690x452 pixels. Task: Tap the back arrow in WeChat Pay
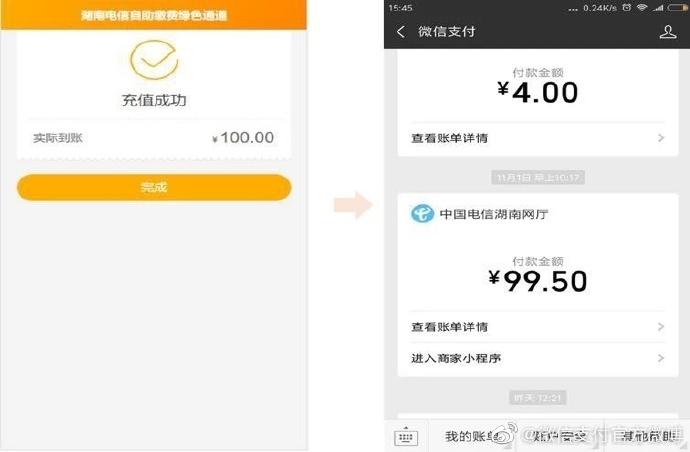click(401, 32)
